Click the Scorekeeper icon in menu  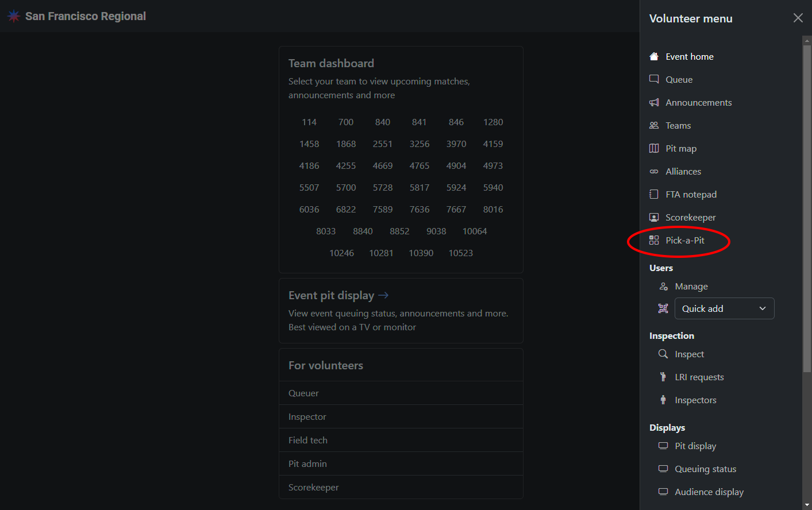point(654,217)
